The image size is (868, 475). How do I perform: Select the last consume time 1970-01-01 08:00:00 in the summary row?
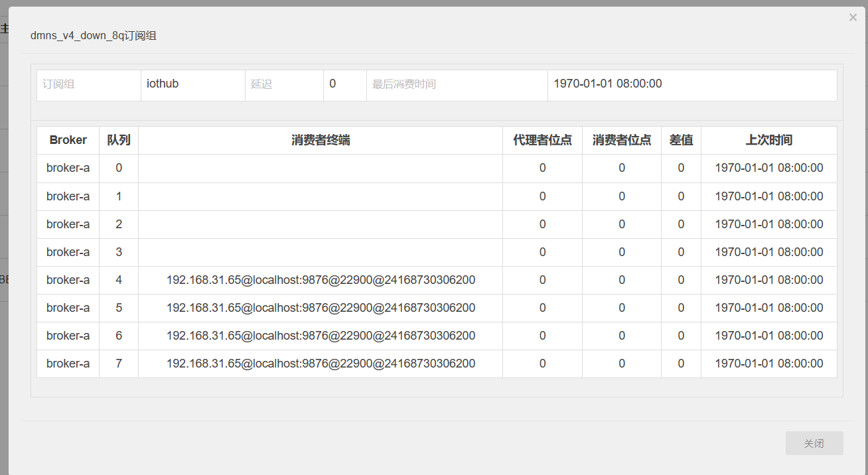(x=608, y=84)
